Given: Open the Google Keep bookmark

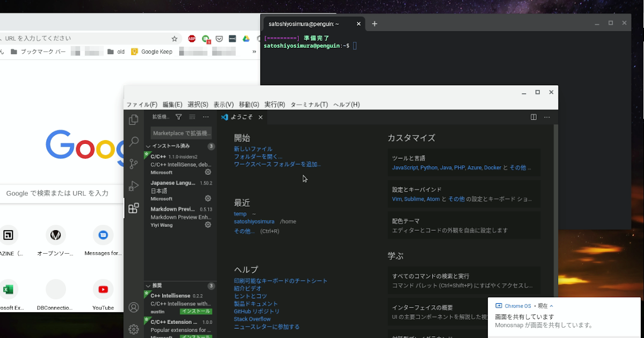Looking at the screenshot, I should click(152, 52).
